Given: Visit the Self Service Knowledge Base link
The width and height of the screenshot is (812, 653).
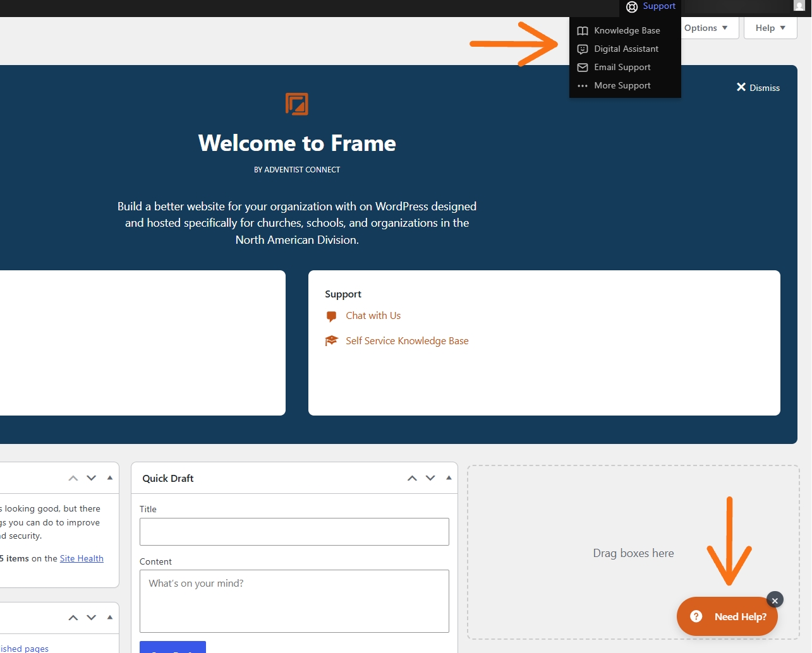Looking at the screenshot, I should [407, 341].
